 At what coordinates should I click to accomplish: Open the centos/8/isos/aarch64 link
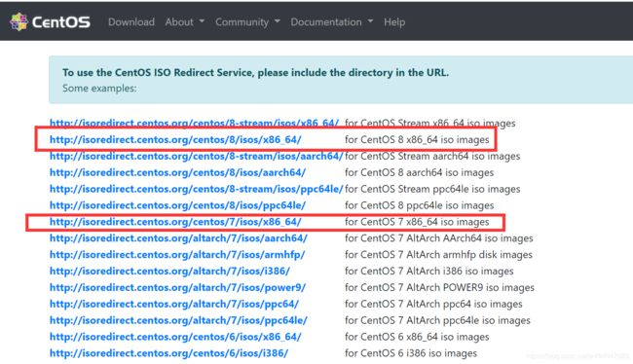pos(177,172)
